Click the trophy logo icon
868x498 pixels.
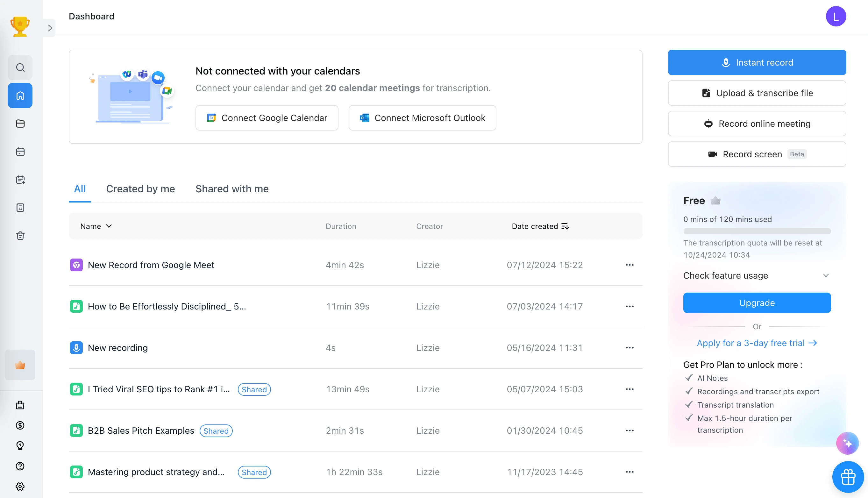coord(20,26)
